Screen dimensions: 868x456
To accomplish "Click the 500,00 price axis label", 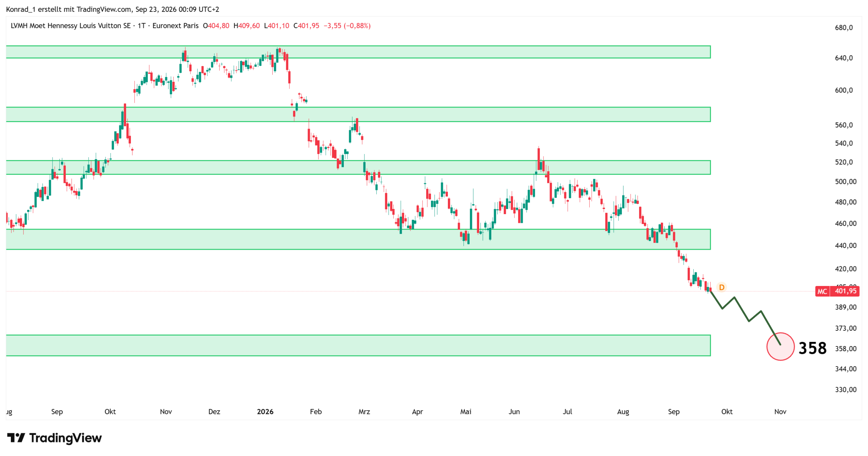I will (846, 182).
